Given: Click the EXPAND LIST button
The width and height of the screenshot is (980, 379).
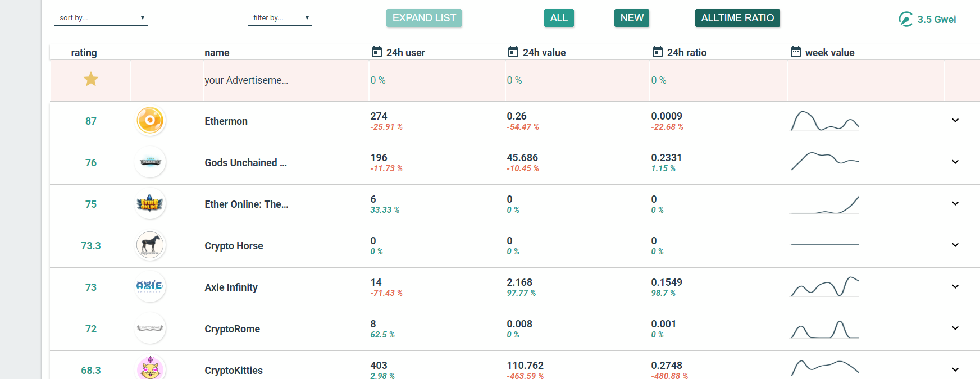Looking at the screenshot, I should (424, 18).
